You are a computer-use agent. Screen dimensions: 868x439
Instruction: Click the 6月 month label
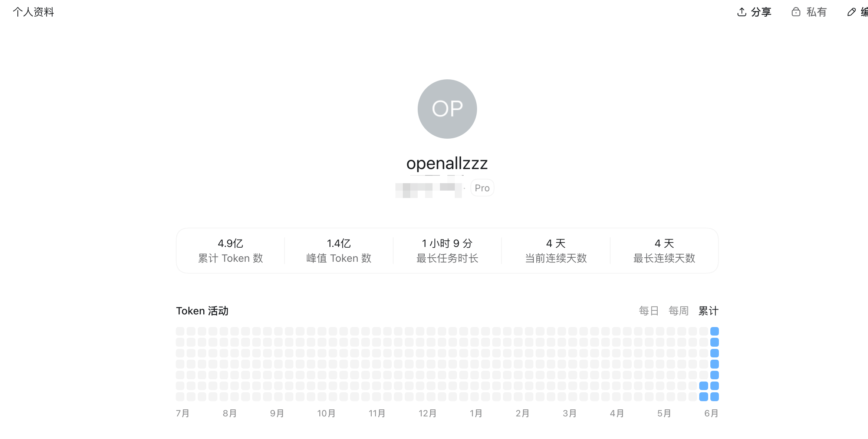point(711,413)
